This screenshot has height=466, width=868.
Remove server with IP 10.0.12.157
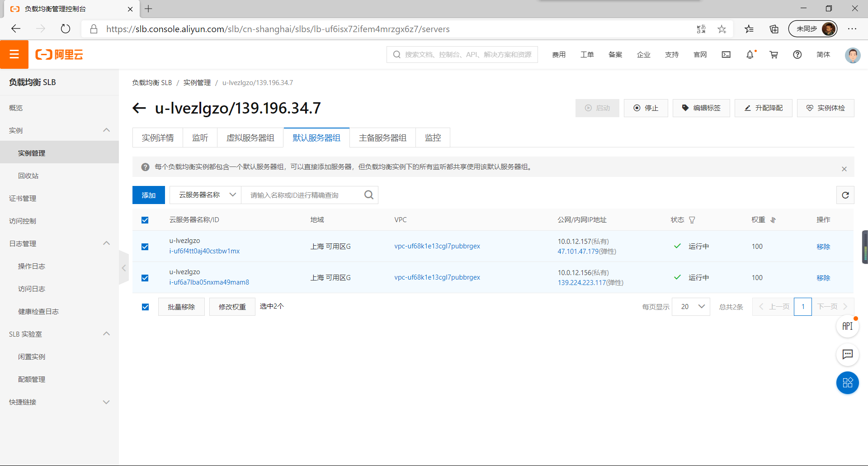click(x=823, y=247)
